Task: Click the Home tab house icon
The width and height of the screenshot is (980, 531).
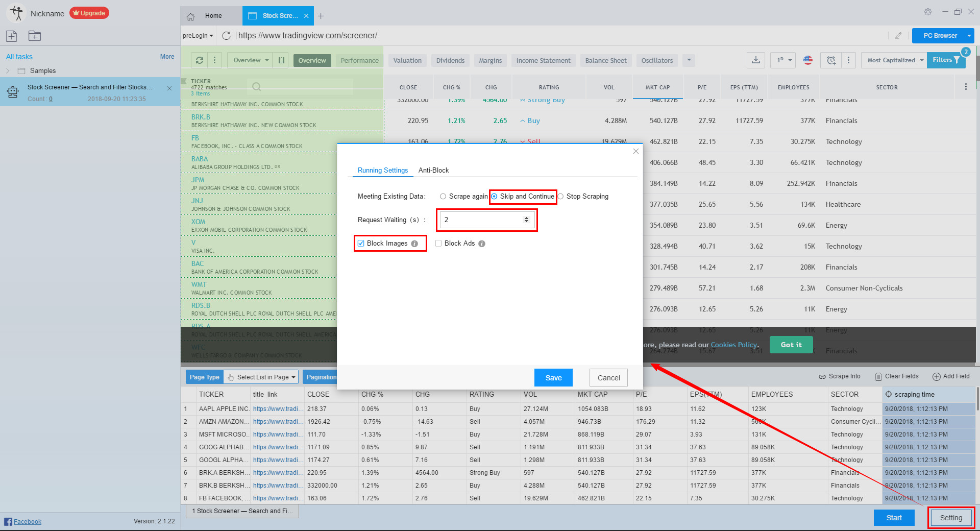Action: click(x=191, y=16)
